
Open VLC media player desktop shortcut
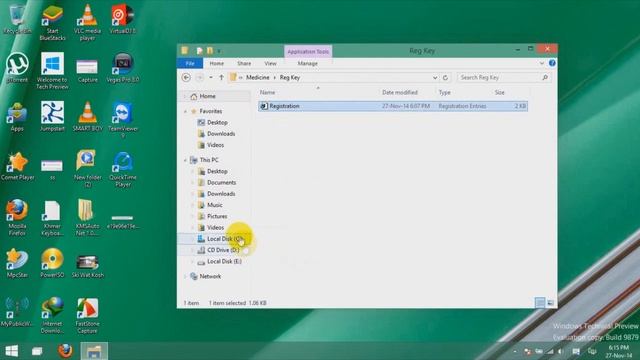pos(87,22)
